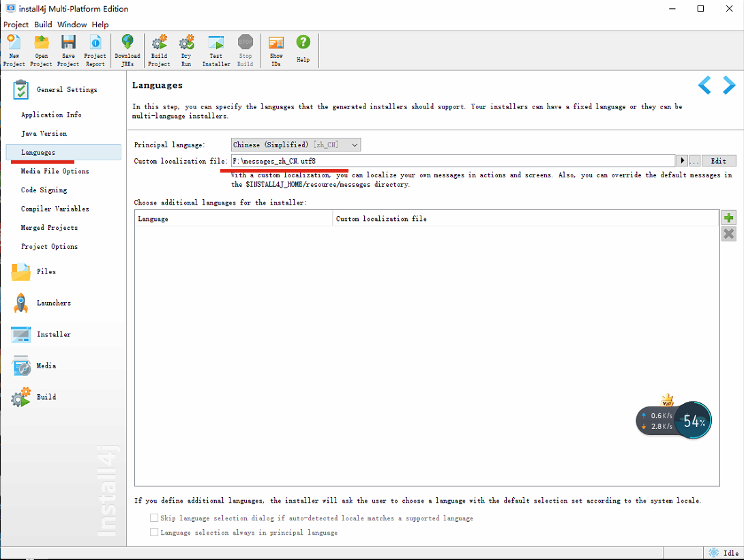
Task: Run a Dry Run build
Action: 186,50
